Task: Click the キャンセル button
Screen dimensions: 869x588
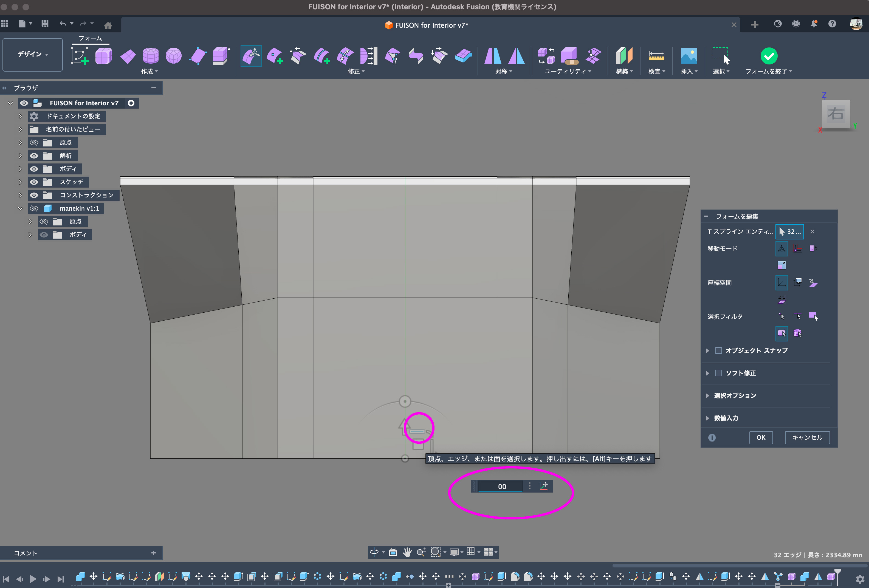Action: (807, 437)
